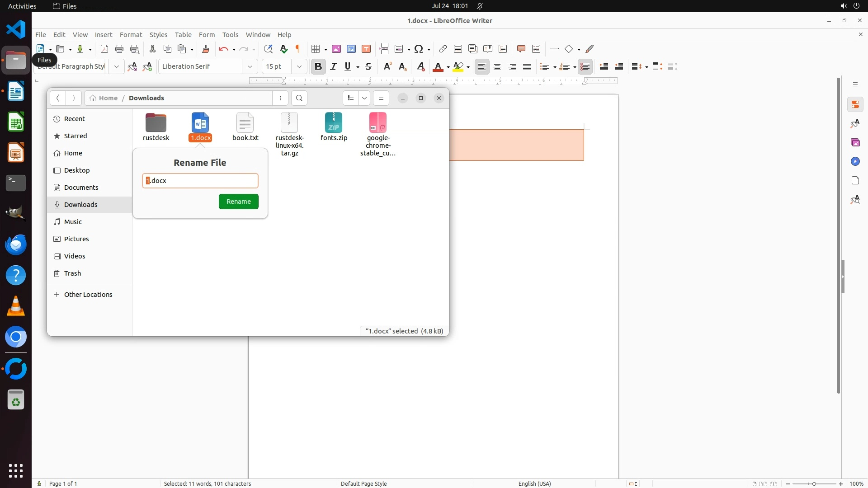
Task: Click the zoom slider in status bar
Action: pos(814,483)
